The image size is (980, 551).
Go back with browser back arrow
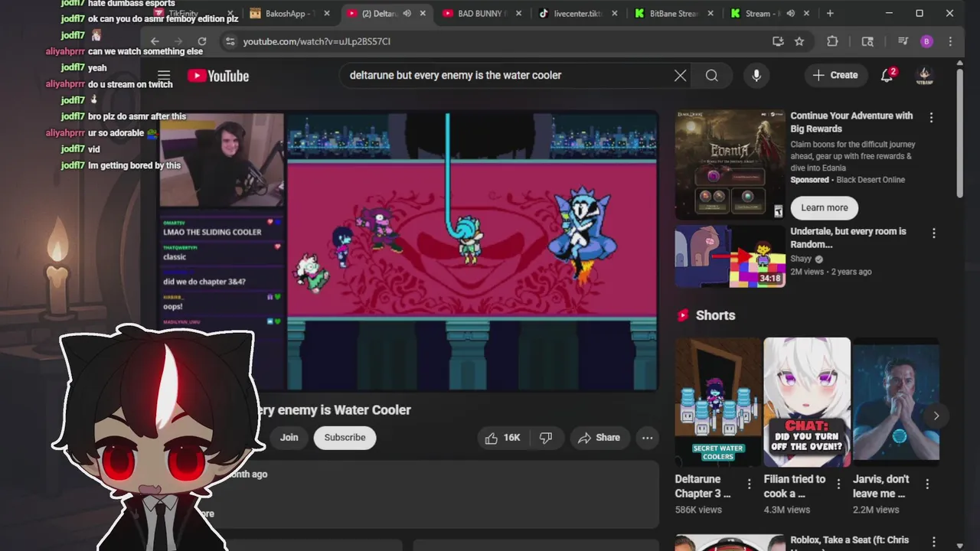[x=155, y=41]
